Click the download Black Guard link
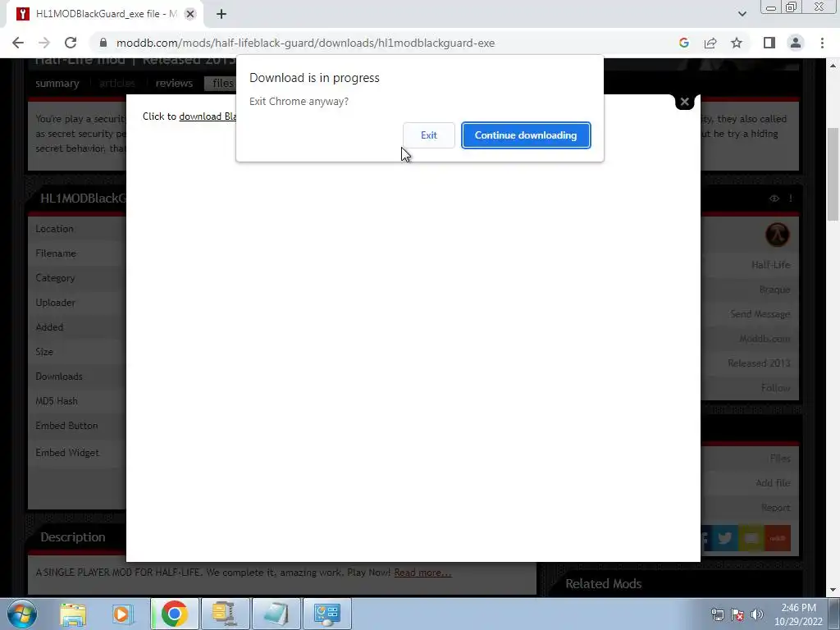 208,116
